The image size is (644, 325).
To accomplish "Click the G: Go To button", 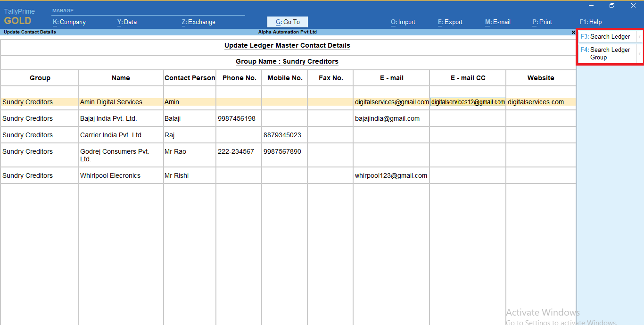I will [287, 22].
